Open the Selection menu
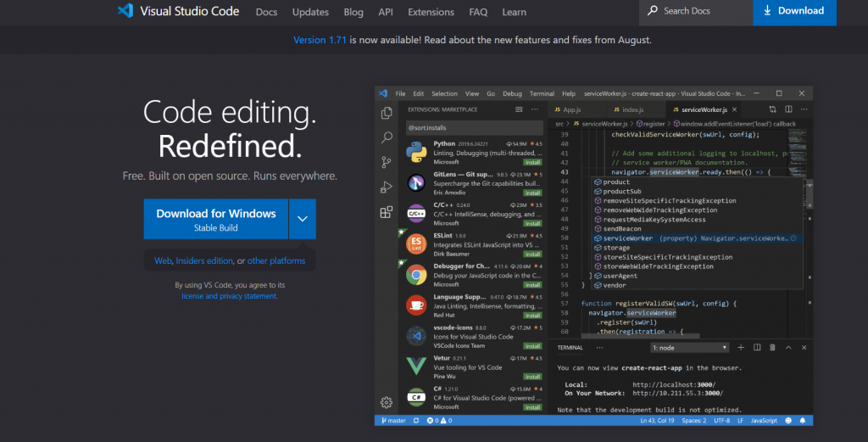This screenshot has height=442, width=868. click(444, 93)
